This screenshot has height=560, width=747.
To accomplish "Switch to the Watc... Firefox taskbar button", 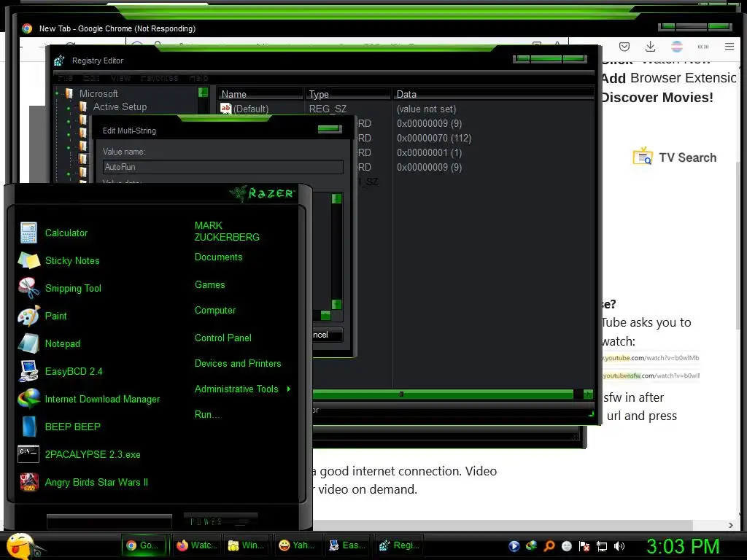I will click(197, 545).
